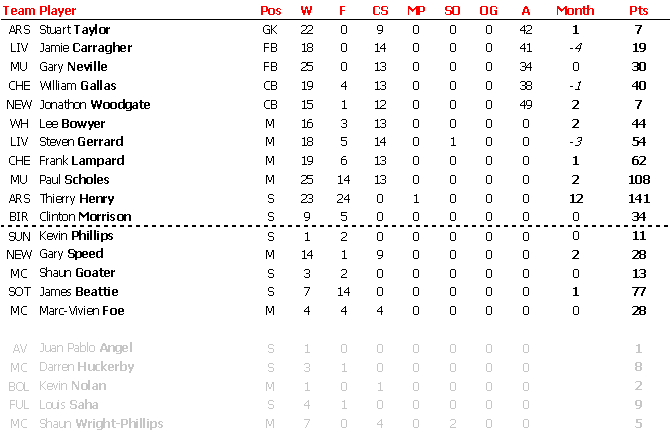Screen dimensions: 671x433
Task: Select substitute Kevin Phillips
Action: click(76, 236)
